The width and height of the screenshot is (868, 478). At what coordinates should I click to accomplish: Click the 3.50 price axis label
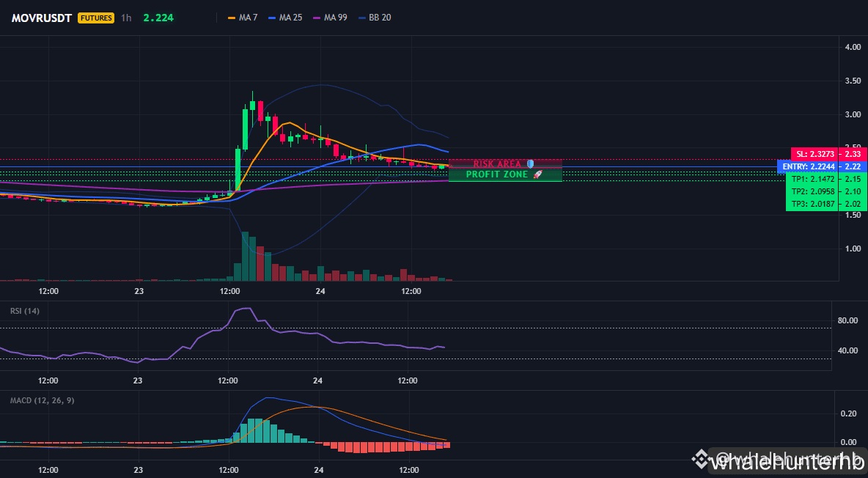pos(853,81)
